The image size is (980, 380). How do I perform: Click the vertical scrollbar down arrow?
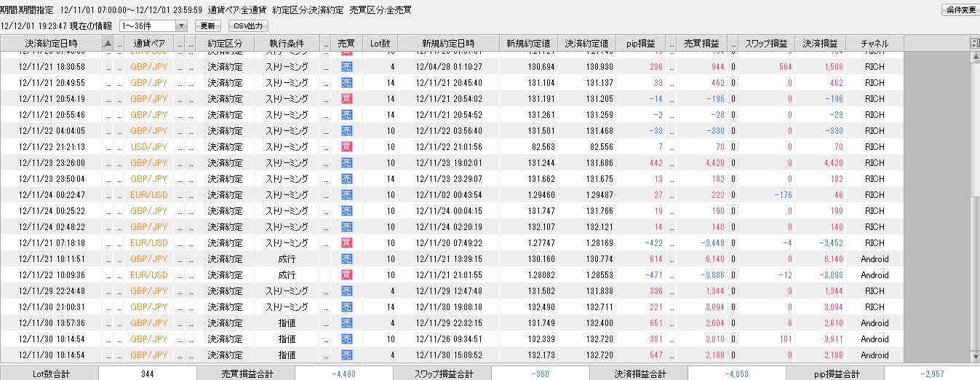pyautogui.click(x=975, y=357)
